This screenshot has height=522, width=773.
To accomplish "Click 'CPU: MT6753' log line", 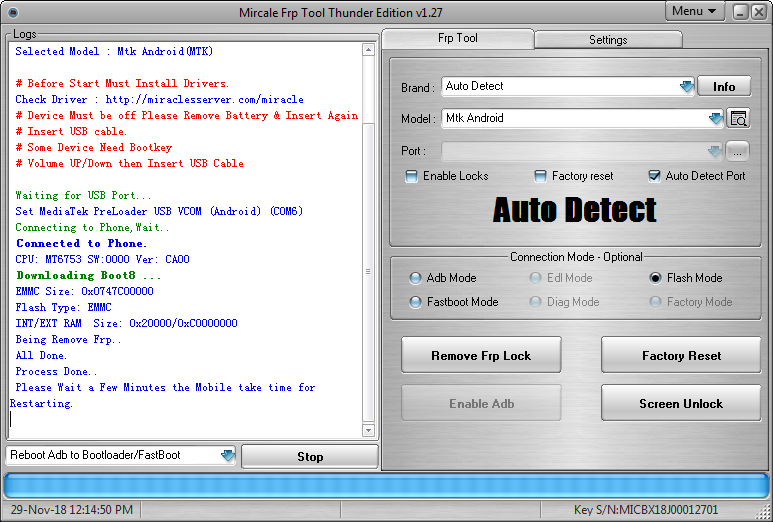I will pos(102,259).
